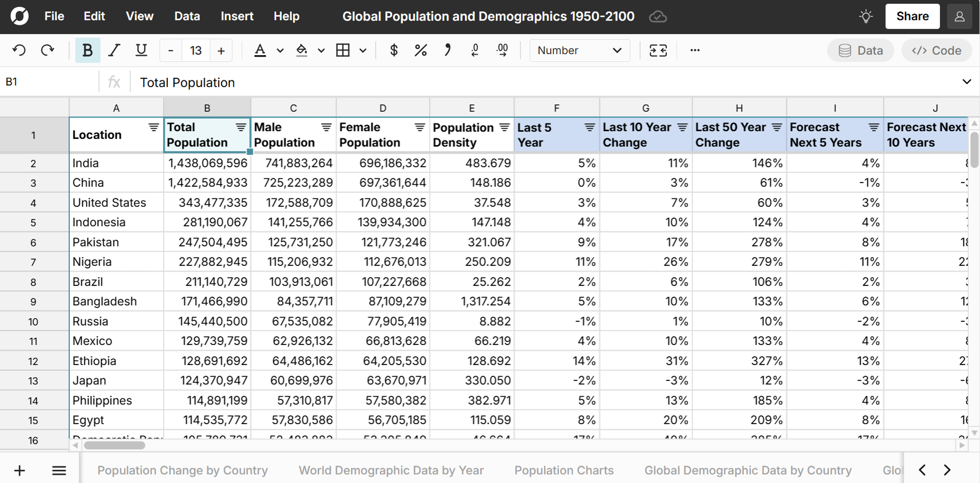Click the undo arrow icon
980x483 pixels.
coord(19,50)
